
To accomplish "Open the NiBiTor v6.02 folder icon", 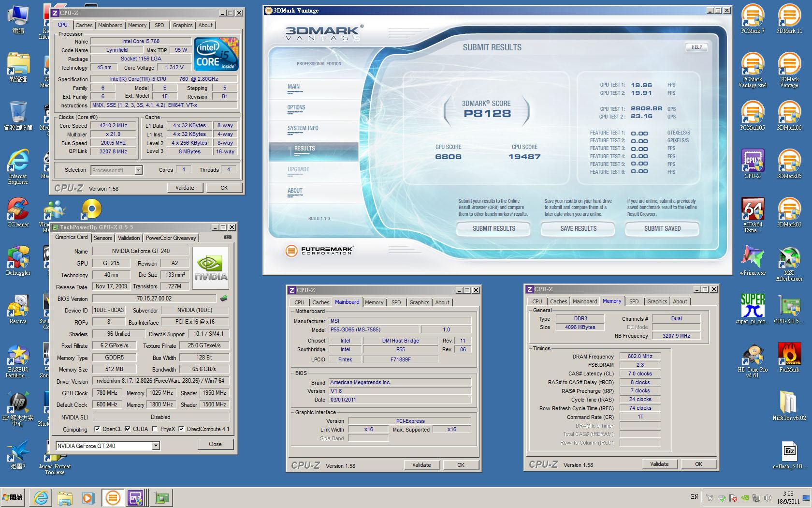I will (789, 406).
